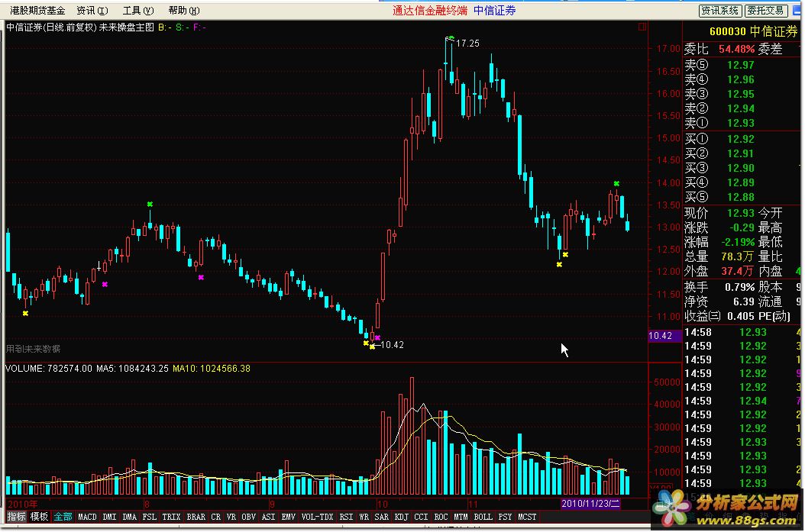The image size is (805, 532).
Task: Switch to the SAR indicator
Action: point(381,517)
